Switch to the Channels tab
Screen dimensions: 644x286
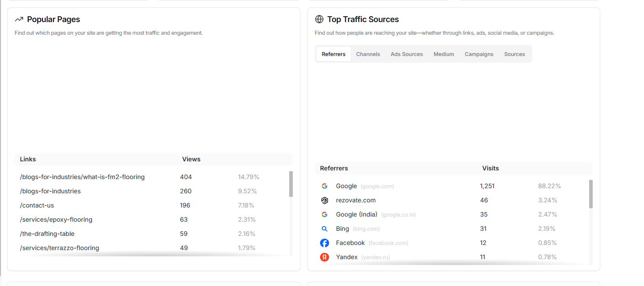click(x=368, y=54)
